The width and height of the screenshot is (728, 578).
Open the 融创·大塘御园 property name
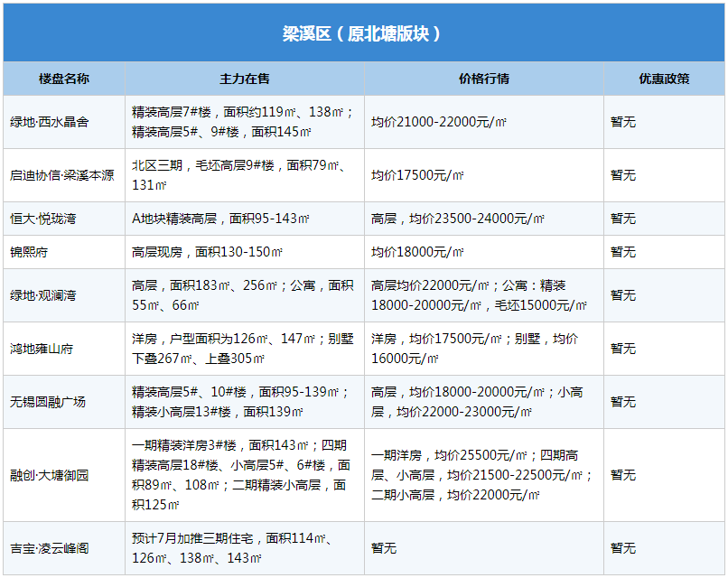(x=50, y=475)
